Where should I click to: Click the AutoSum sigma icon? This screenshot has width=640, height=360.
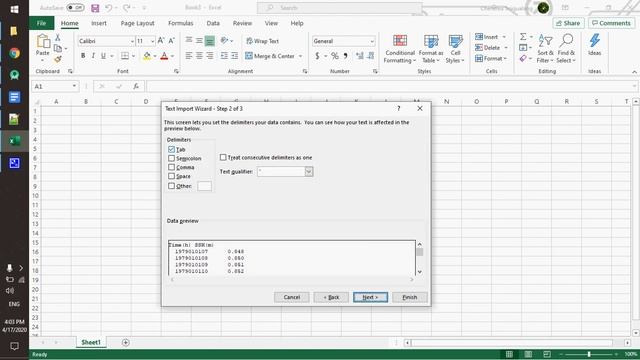(523, 37)
